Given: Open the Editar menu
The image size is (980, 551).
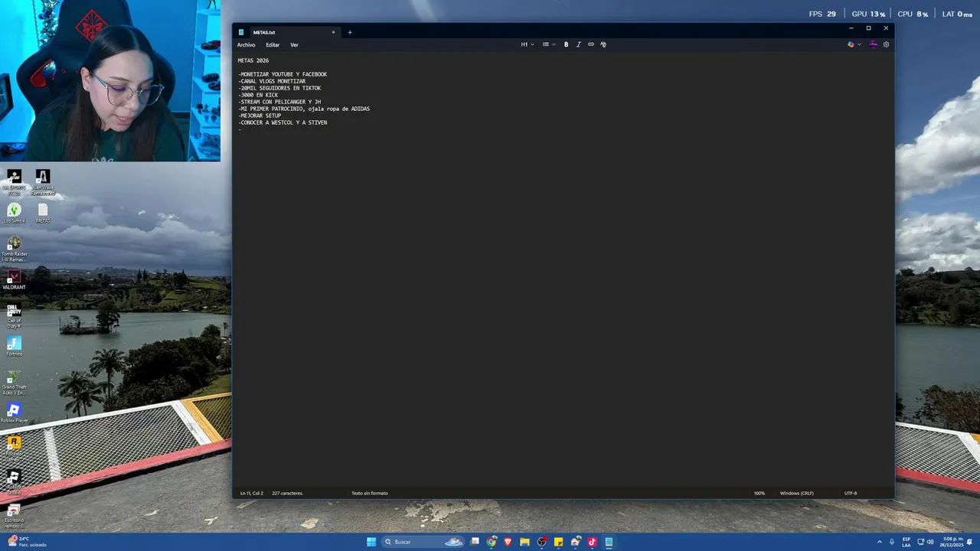Looking at the screenshot, I should click(x=273, y=45).
